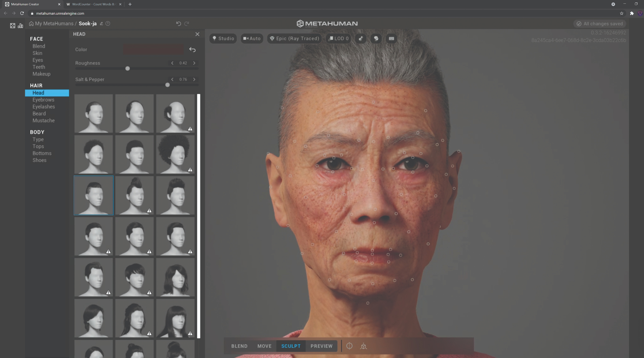Image resolution: width=644 pixels, height=358 pixels.
Task: Go to My MetaHumans breadcrumb link
Action: point(54,24)
